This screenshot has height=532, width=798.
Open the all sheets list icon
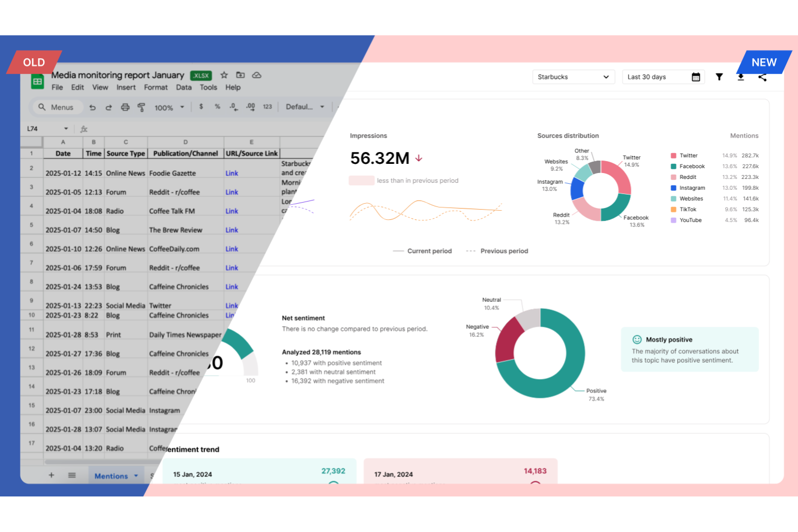click(x=72, y=475)
